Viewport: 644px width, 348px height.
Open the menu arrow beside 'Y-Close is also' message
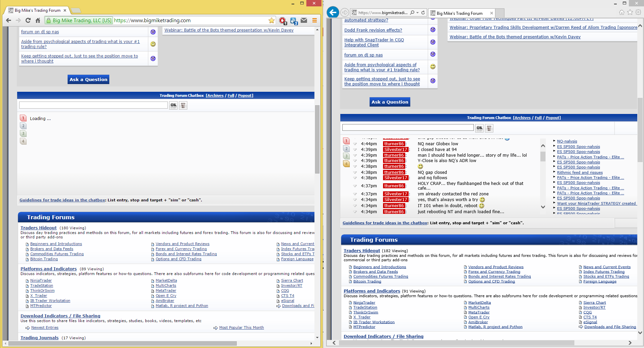pyautogui.click(x=355, y=161)
